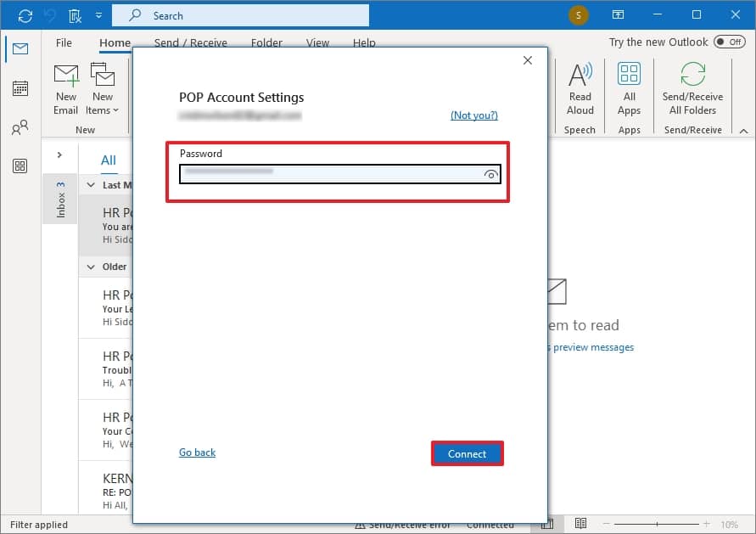This screenshot has width=756, height=534.
Task: Click the Delete item icon in quick access toolbar
Action: tap(75, 15)
